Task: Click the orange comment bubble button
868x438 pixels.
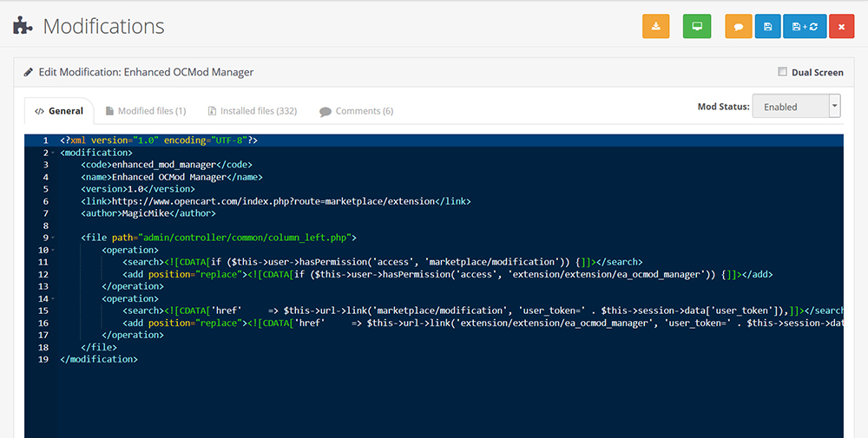Action: tap(739, 27)
